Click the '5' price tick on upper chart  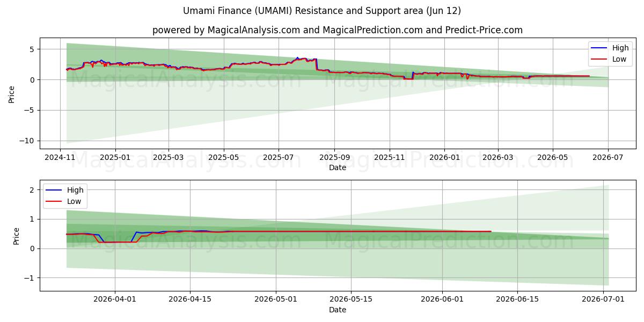point(33,49)
